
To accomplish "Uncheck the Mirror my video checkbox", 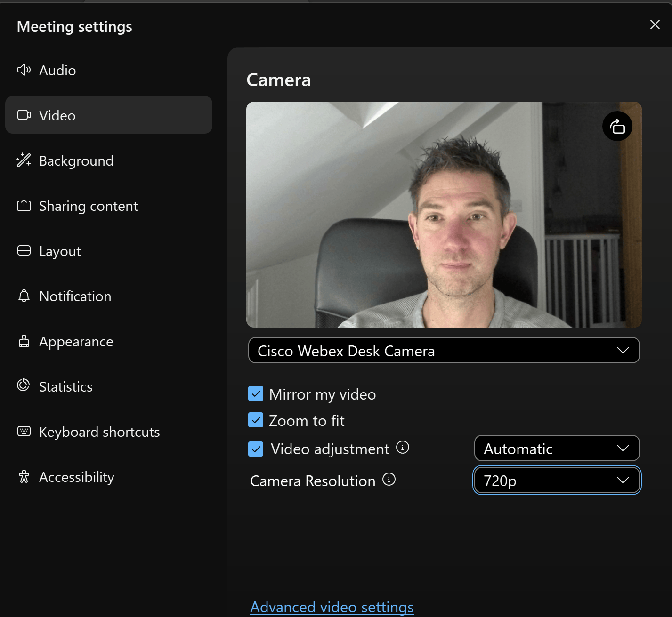I will click(x=256, y=393).
